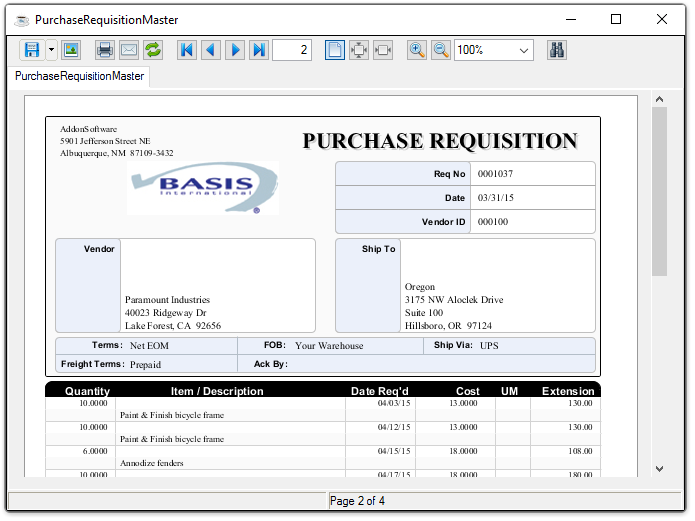Refresh the report with green arrows
695x521 pixels.
pyautogui.click(x=153, y=50)
